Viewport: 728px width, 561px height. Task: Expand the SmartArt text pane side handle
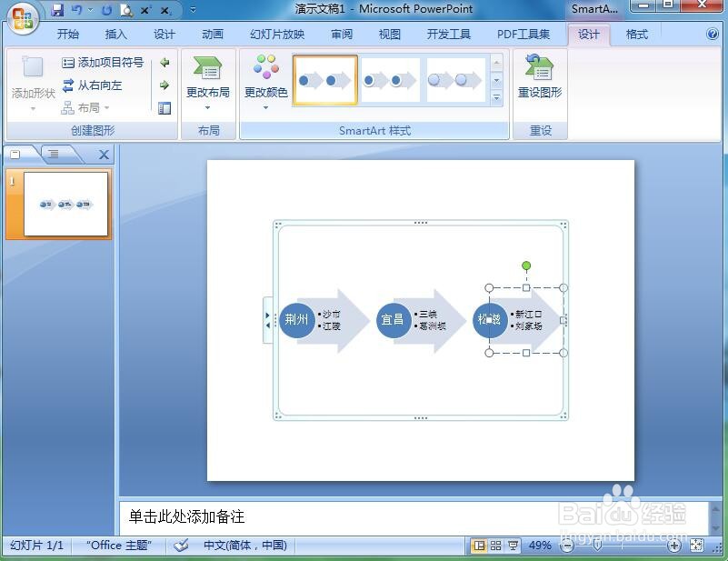pos(267,320)
